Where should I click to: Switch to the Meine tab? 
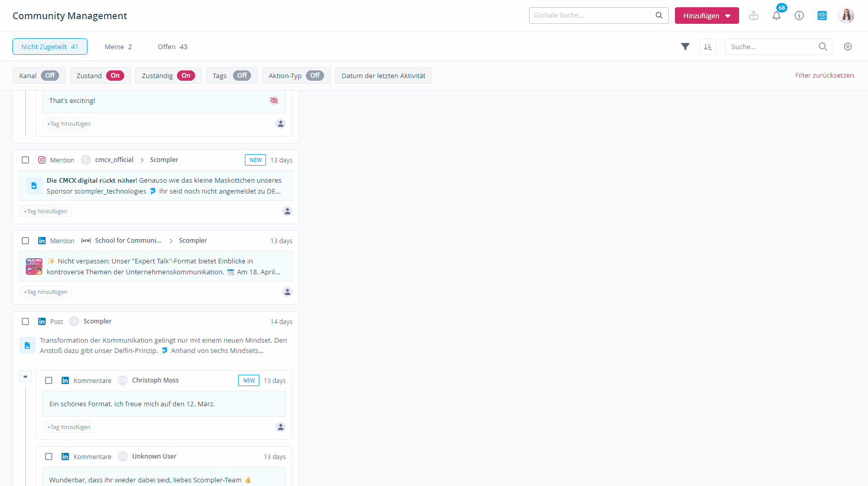coord(118,47)
